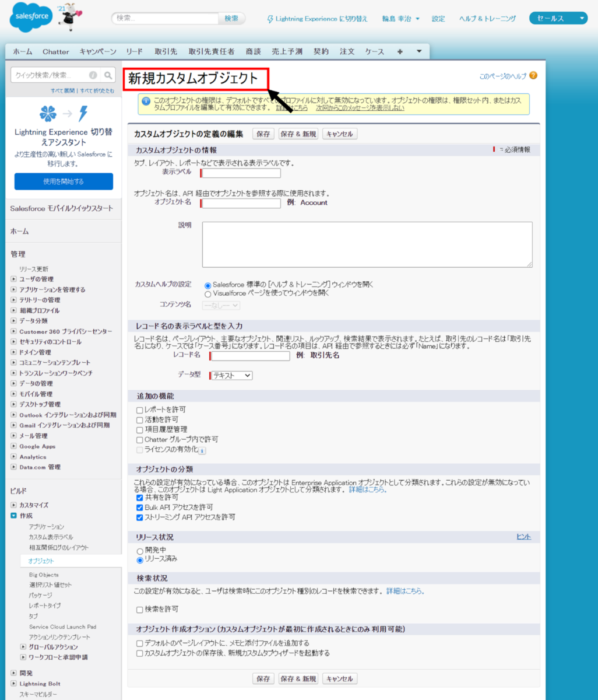Uncheck 共有を許可 checkbox
This screenshot has width=598, height=700.
tap(139, 498)
